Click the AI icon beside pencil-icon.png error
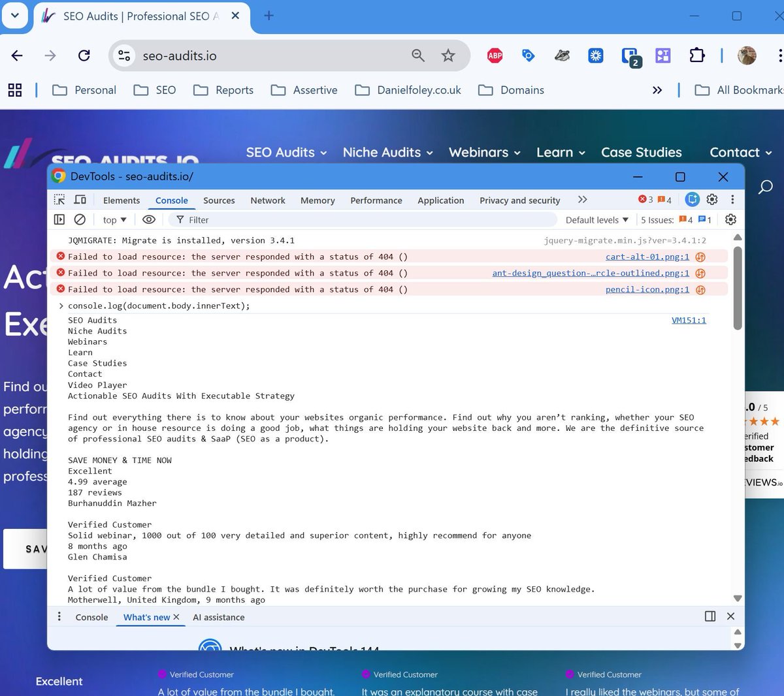784x696 pixels. tap(700, 290)
